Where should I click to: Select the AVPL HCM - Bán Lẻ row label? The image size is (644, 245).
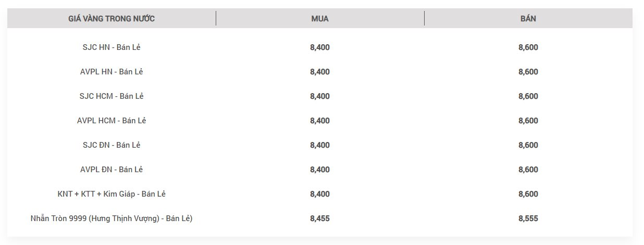112,121
